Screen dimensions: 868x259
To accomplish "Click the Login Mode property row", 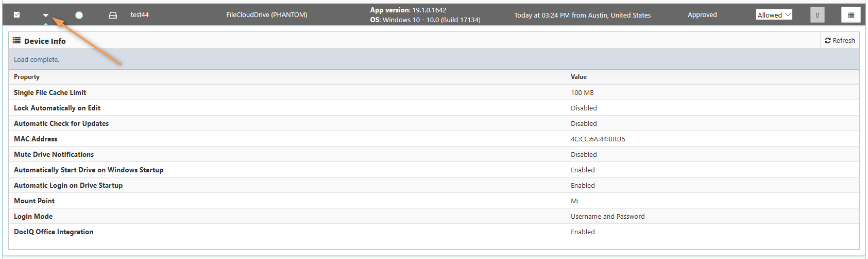I will pos(33,216).
